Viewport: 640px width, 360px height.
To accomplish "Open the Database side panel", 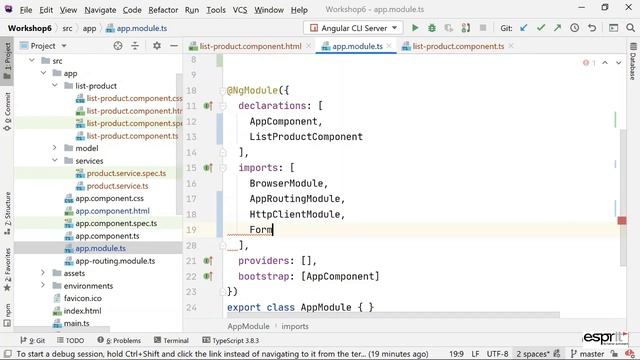I will [633, 61].
